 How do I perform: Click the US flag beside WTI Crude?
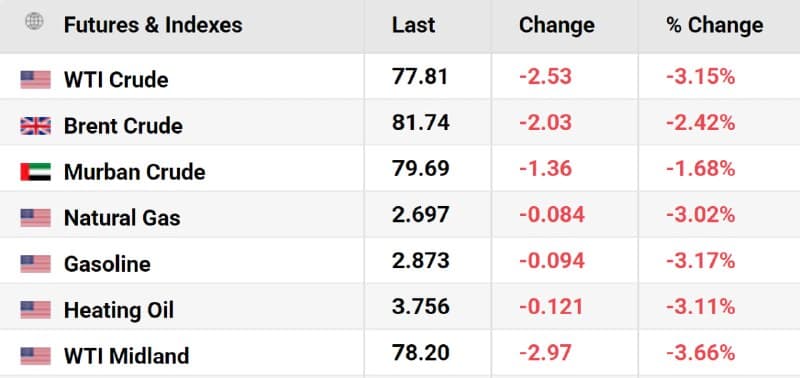coord(35,80)
